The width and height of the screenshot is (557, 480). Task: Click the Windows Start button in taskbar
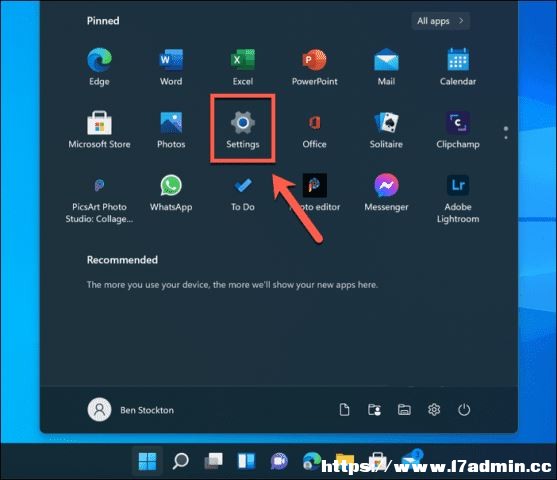pyautogui.click(x=147, y=461)
